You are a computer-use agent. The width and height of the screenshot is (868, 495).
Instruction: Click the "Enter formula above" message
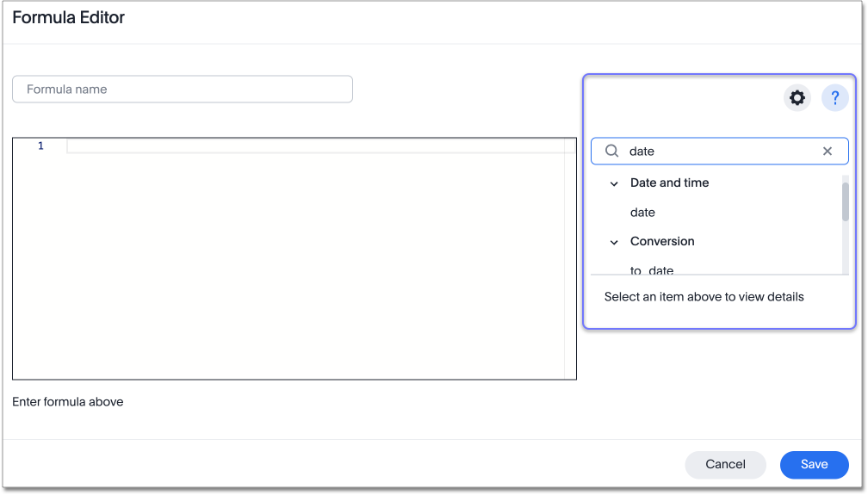pyautogui.click(x=68, y=402)
